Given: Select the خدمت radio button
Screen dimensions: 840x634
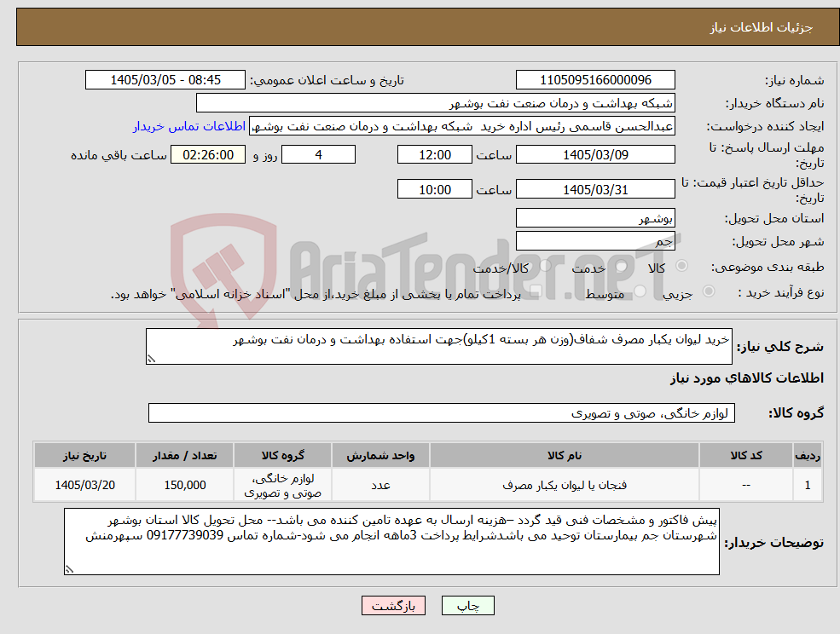Looking at the screenshot, I should [621, 266].
